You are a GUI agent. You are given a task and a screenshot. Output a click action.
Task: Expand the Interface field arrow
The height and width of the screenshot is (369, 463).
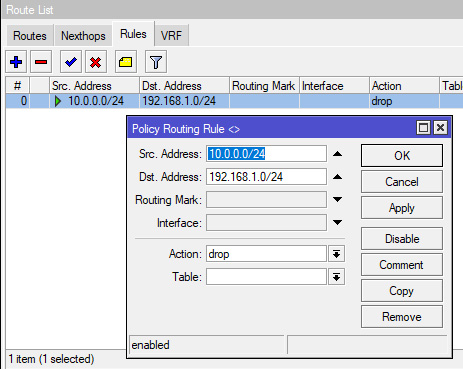(337, 222)
